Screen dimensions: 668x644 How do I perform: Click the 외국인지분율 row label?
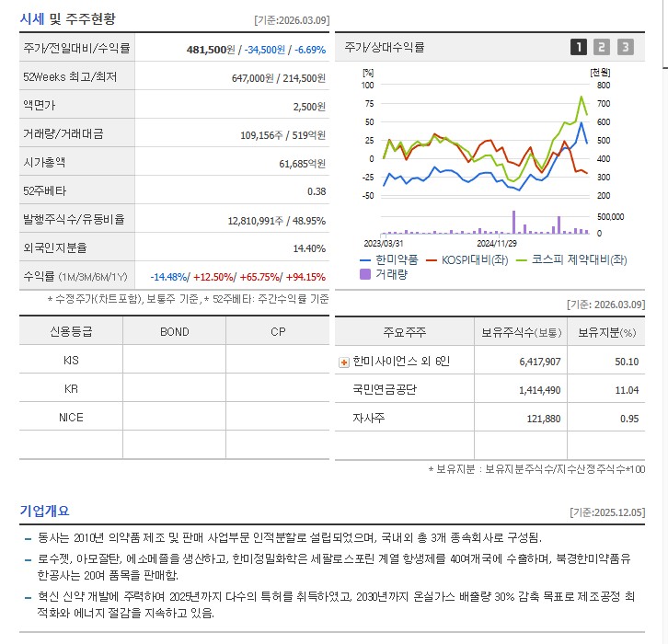[55, 247]
